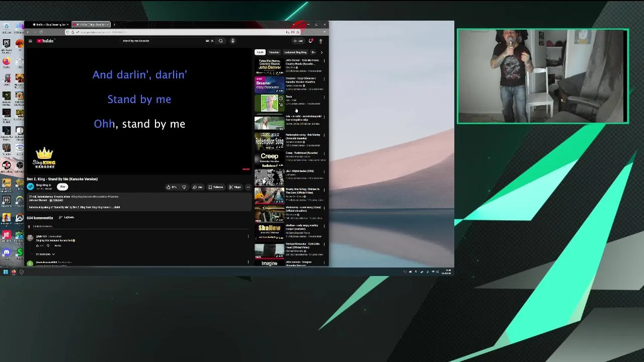Click the add a comment field
This screenshot has height=362, width=644.
(x=141, y=227)
